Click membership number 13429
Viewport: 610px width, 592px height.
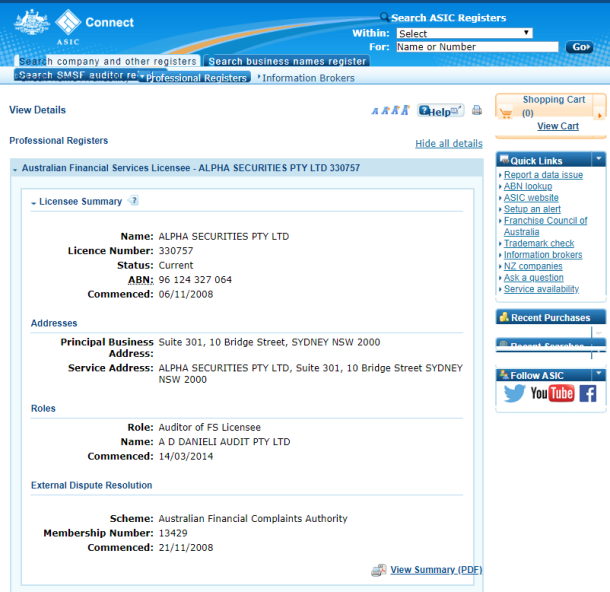(173, 533)
